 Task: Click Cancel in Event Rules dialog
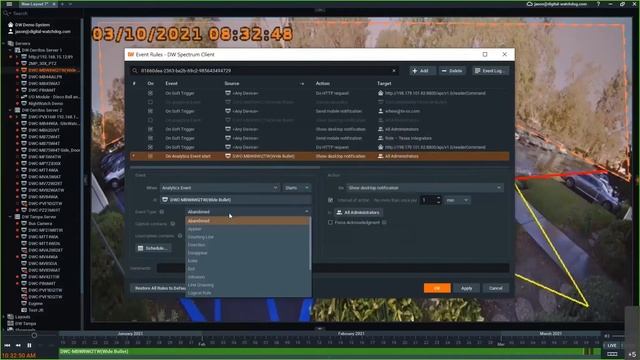point(496,288)
